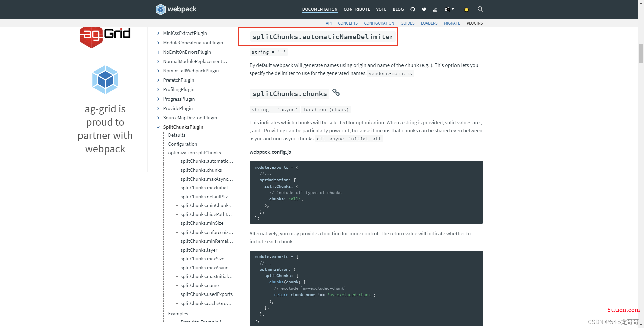Click the blue webpack cube sponsor image
The height and width of the screenshot is (328, 644).
[105, 80]
